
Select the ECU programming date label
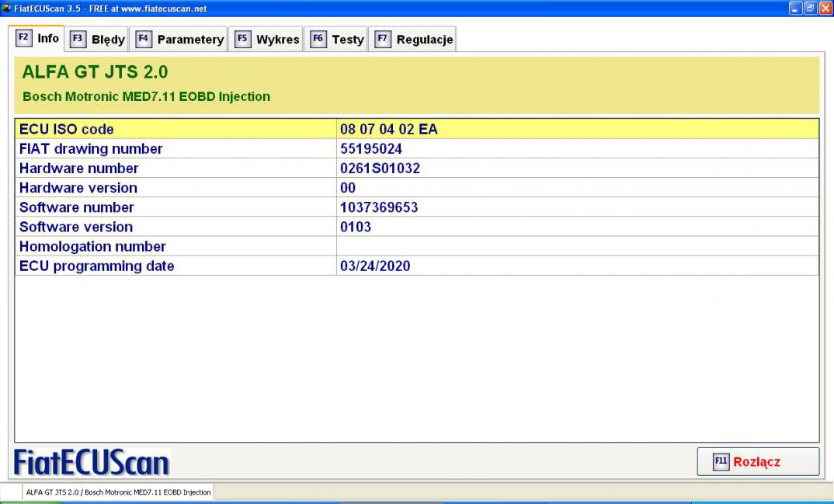[97, 266]
